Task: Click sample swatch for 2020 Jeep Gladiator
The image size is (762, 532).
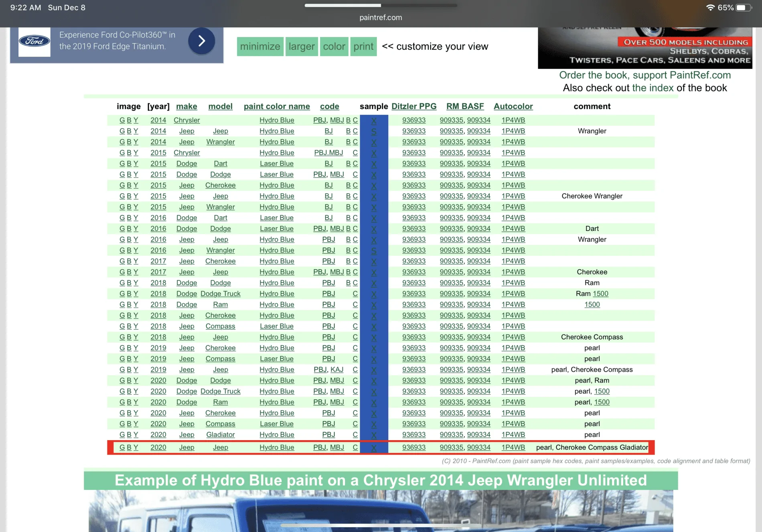Action: coord(374,435)
